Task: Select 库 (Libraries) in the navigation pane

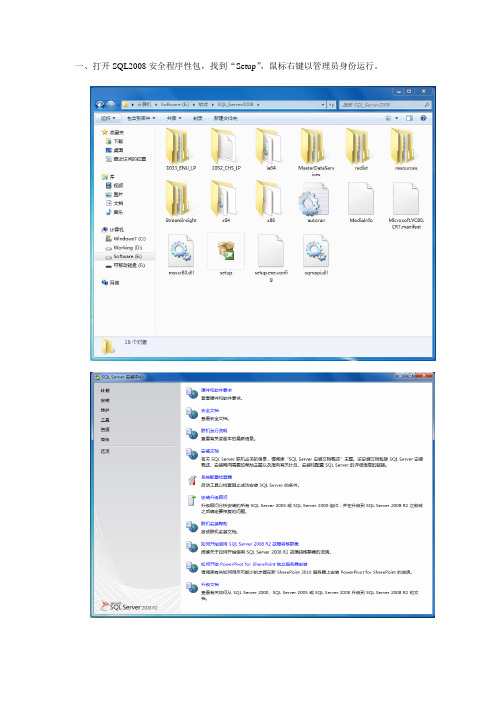Action: point(108,177)
